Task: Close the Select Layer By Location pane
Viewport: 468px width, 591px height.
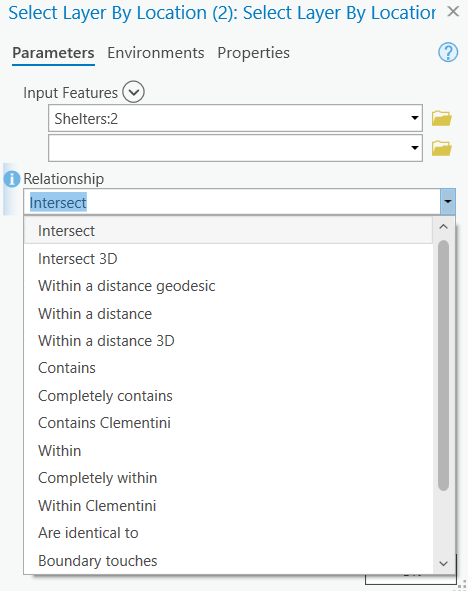Action: [453, 12]
